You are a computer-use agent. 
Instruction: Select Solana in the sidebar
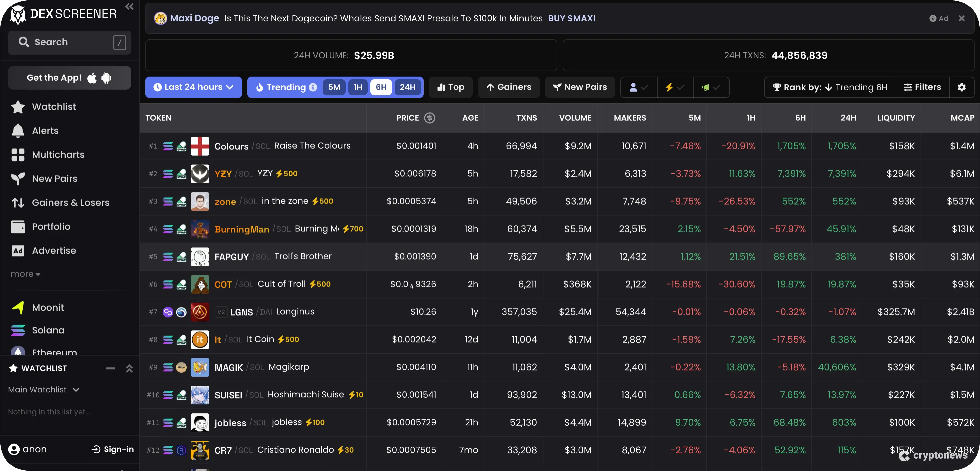pos(17,330)
